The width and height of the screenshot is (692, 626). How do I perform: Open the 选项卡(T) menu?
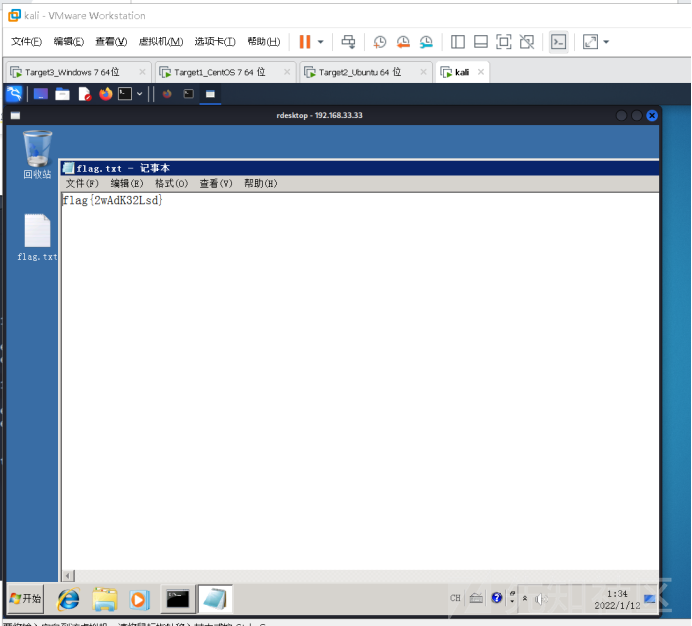[x=215, y=41]
